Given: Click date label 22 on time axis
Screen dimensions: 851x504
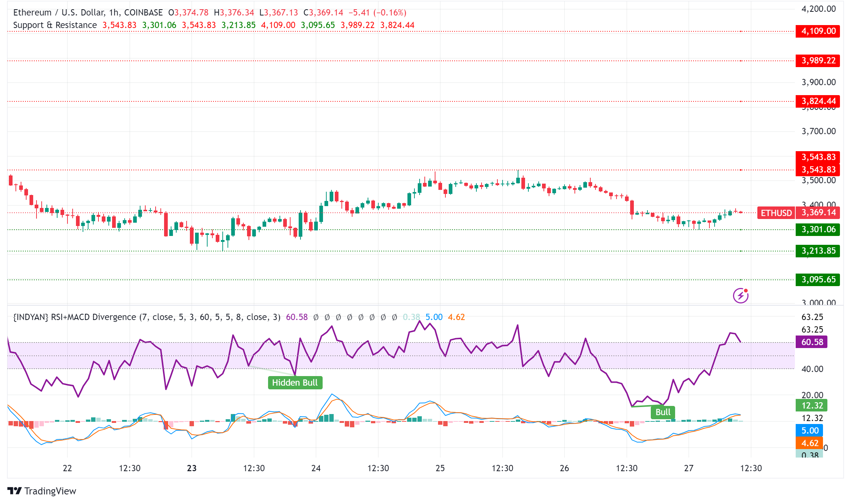Looking at the screenshot, I should [67, 468].
